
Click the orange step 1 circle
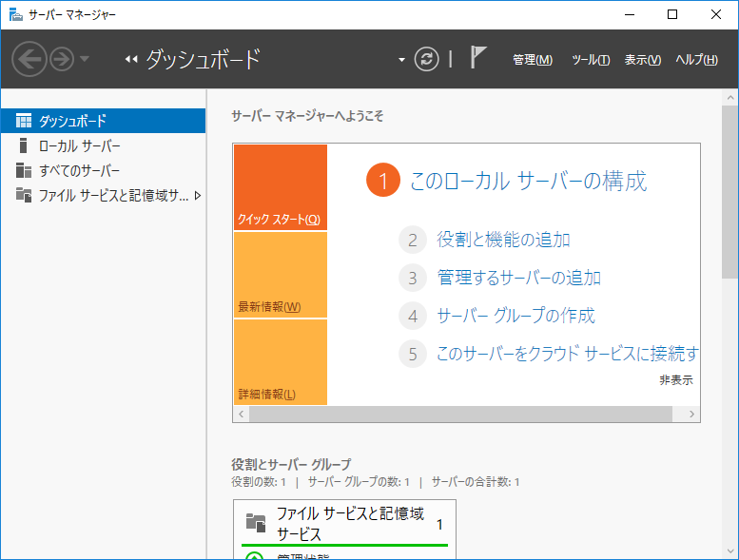point(383,180)
